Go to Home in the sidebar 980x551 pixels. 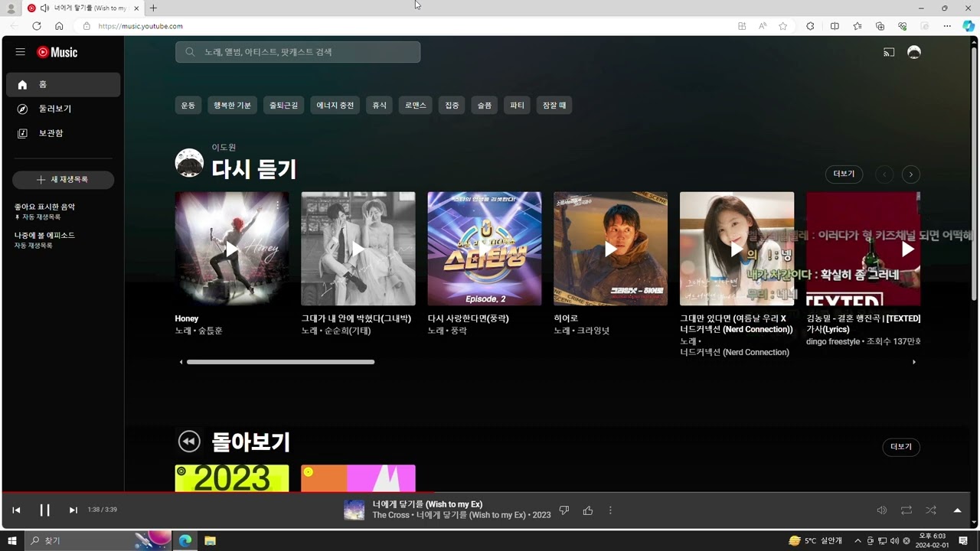[x=63, y=85]
